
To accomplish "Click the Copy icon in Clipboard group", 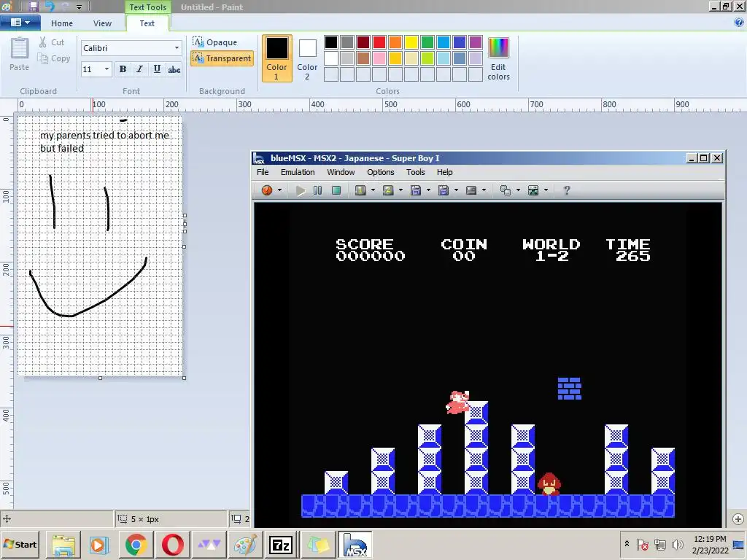I will point(43,58).
